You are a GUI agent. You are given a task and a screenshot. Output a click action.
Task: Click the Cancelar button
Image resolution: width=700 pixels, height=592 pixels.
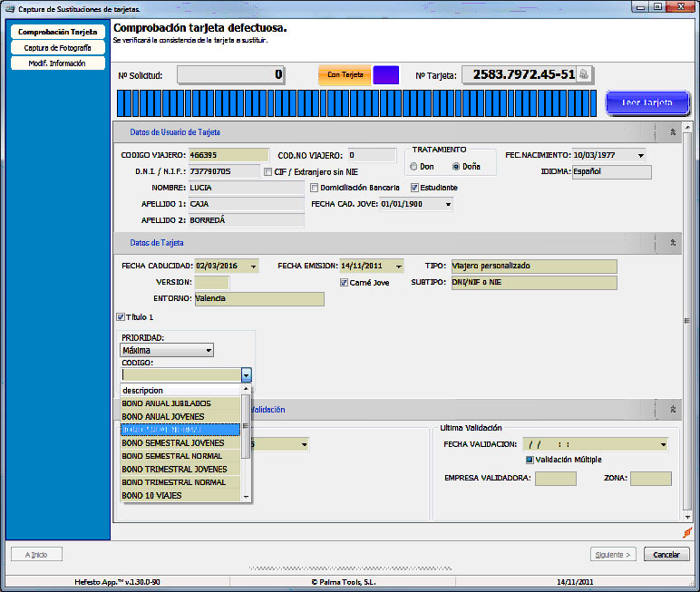pyautogui.click(x=666, y=554)
